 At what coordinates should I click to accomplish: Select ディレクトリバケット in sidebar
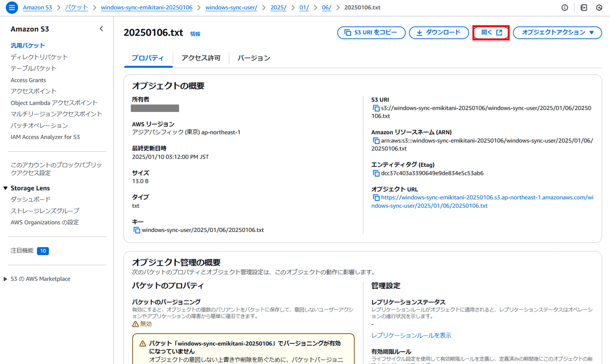[x=39, y=57]
